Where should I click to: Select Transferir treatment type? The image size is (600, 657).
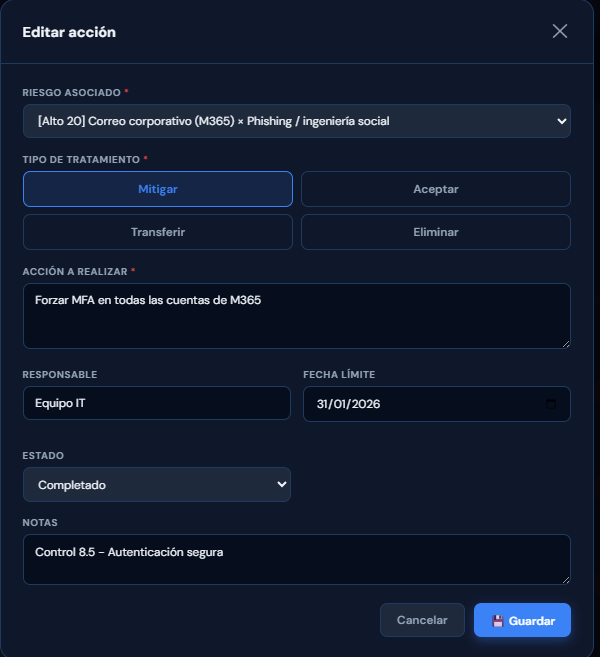point(158,232)
